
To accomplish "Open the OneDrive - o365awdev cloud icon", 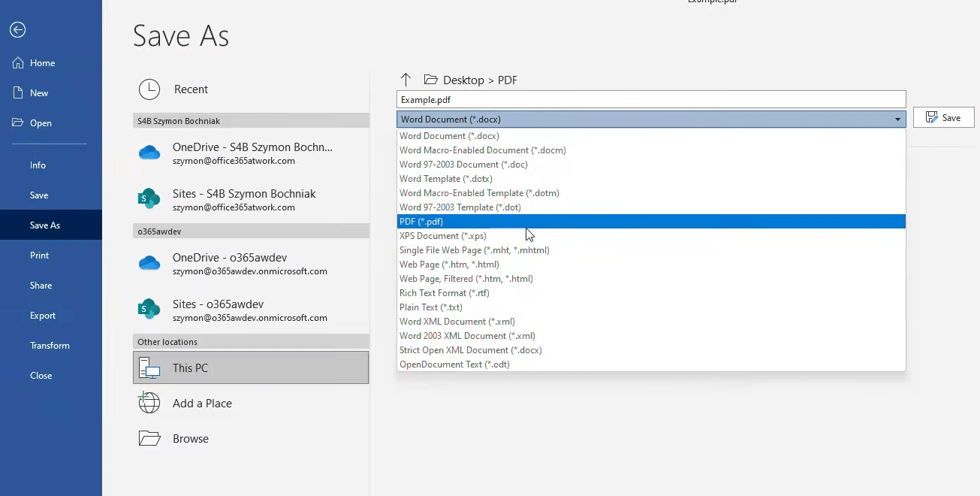I will (149, 264).
